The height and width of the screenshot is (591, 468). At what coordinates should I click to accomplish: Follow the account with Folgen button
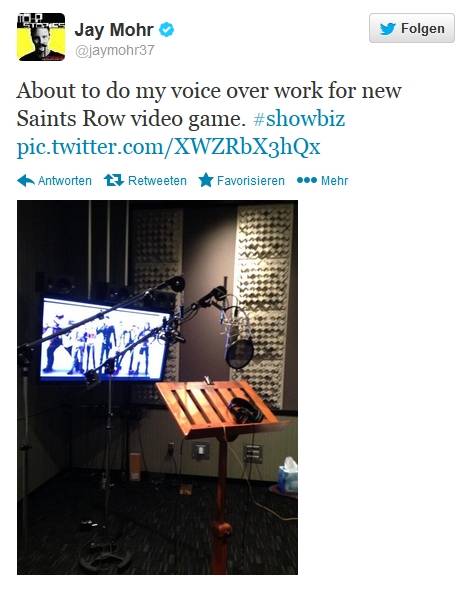(x=411, y=28)
